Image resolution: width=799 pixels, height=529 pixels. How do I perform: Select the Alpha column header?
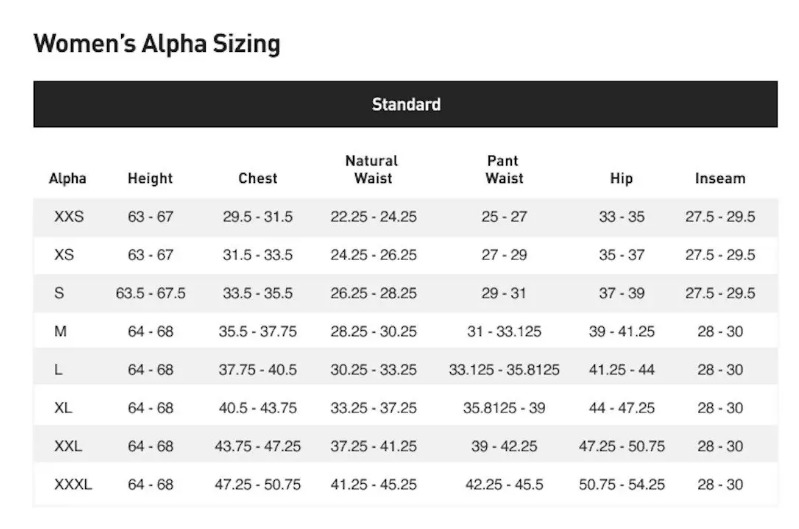pos(67,178)
